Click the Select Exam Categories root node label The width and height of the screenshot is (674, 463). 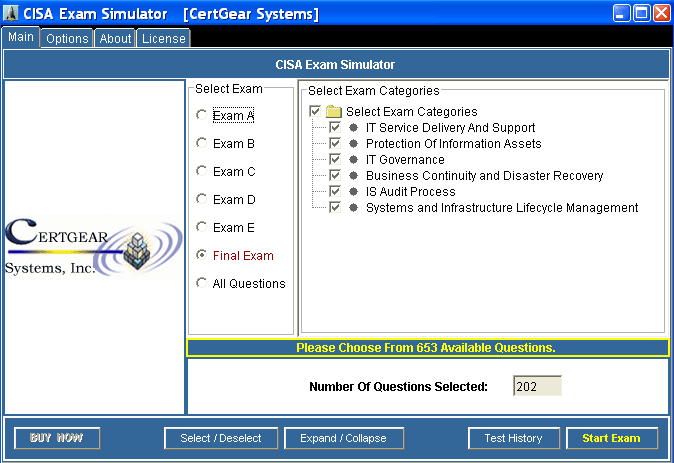pos(412,112)
